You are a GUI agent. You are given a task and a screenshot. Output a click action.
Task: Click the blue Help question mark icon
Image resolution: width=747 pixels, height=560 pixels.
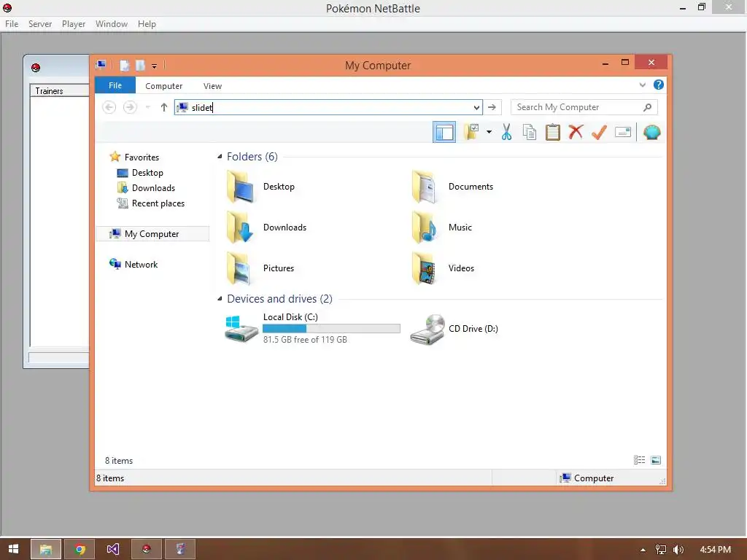pos(659,85)
